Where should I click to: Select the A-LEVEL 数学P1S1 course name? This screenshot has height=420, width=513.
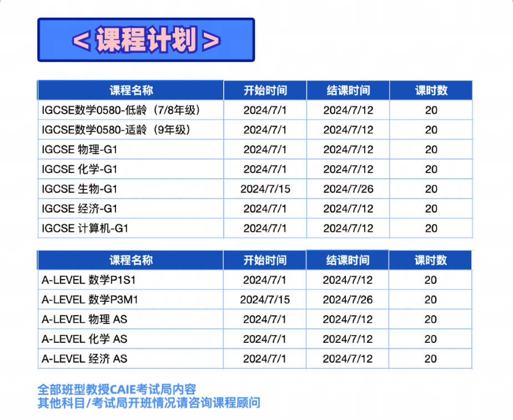pyautogui.click(x=89, y=280)
